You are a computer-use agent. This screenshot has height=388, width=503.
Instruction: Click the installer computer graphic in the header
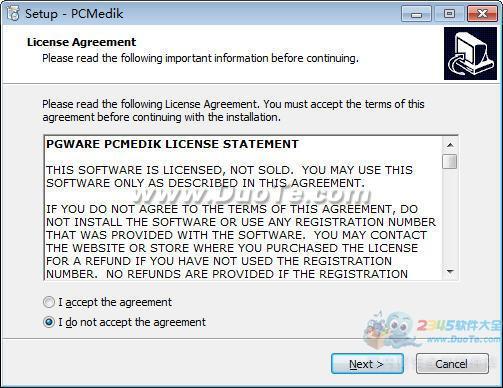coord(470,54)
